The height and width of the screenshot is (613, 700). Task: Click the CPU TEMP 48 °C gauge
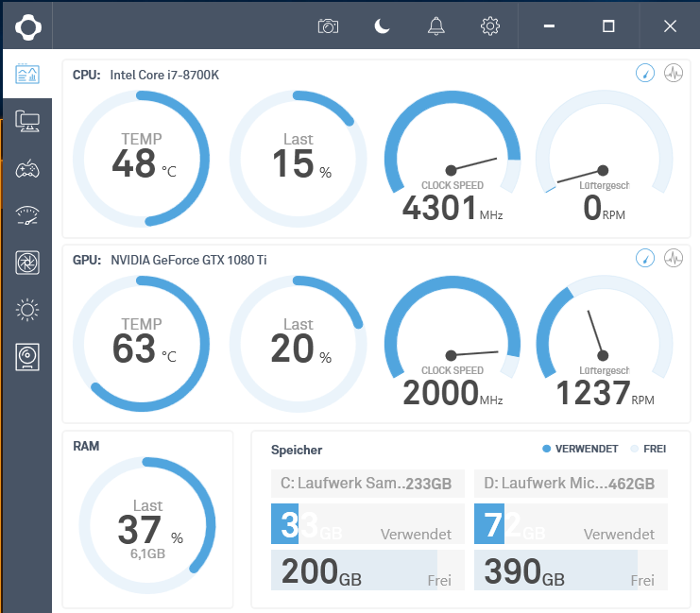(142, 159)
